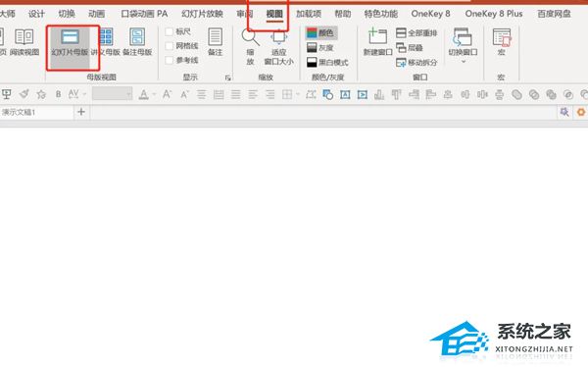The image size is (588, 367).
Task: Expand the table grid dropdown arrow
Action: coord(298,94)
